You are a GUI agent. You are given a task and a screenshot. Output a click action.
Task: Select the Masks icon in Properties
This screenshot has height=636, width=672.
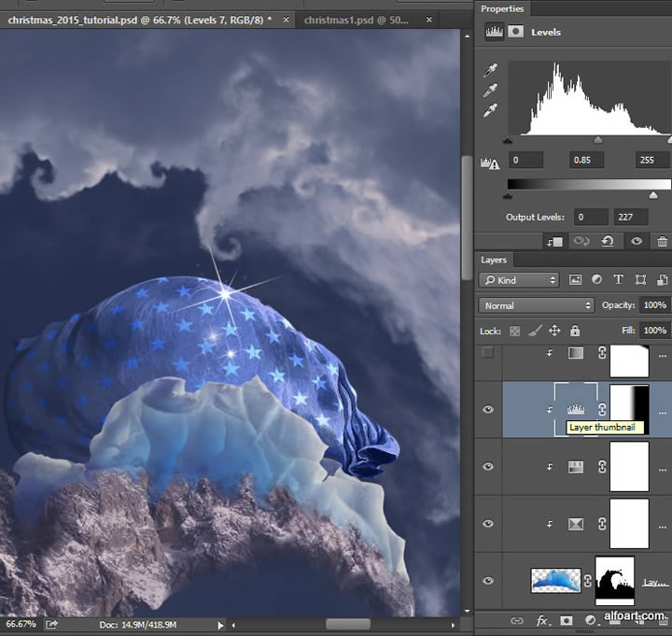(x=513, y=32)
